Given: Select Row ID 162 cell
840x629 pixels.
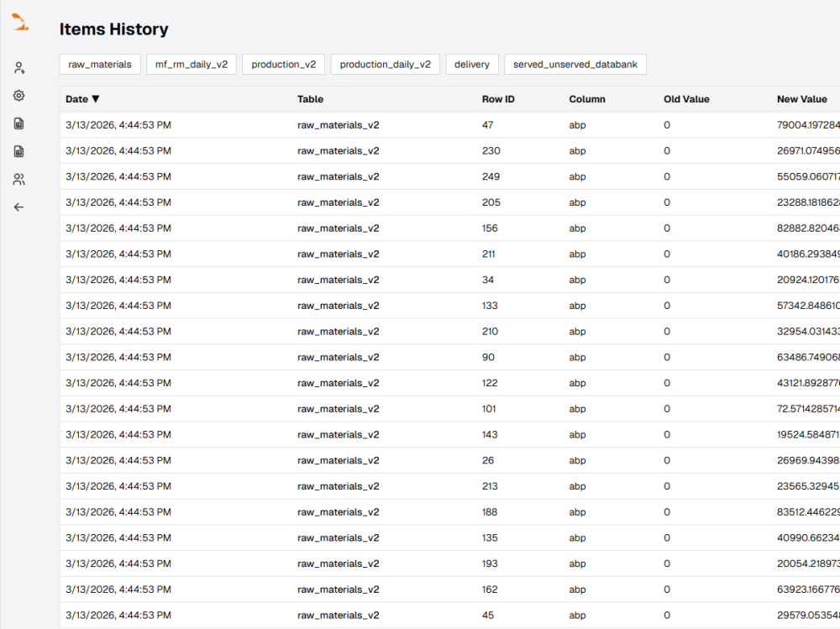Looking at the screenshot, I should [x=490, y=590].
